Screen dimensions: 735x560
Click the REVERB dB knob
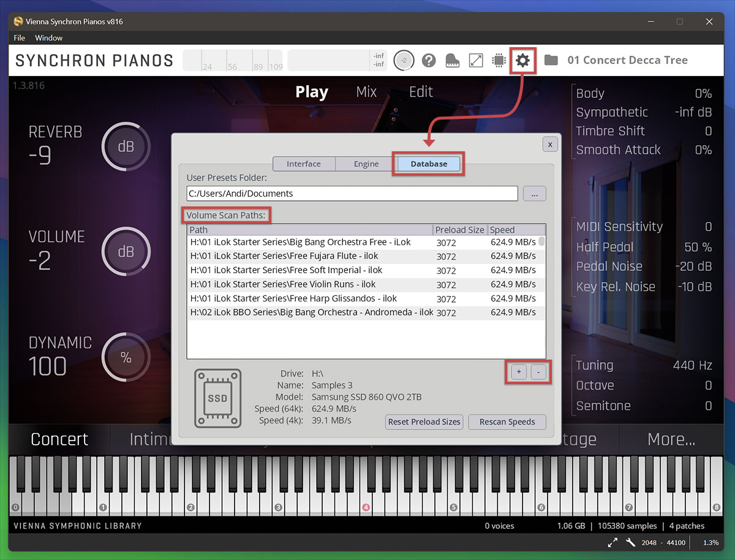(126, 147)
